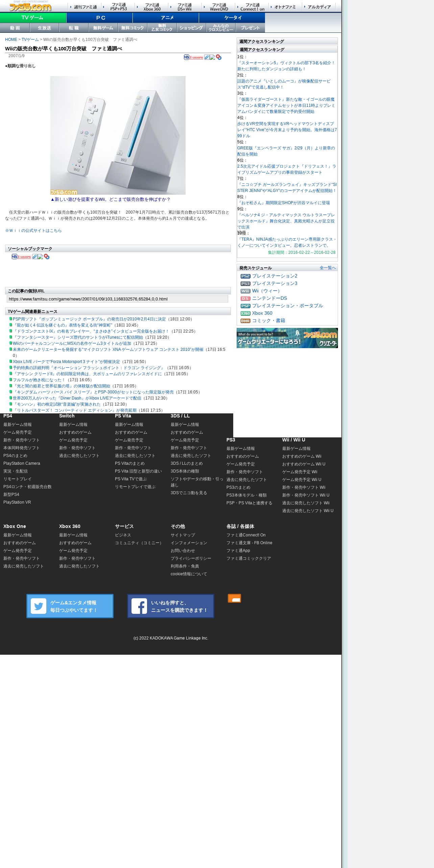Open the PC main tab
The height and width of the screenshot is (868, 434).
pos(99,18)
